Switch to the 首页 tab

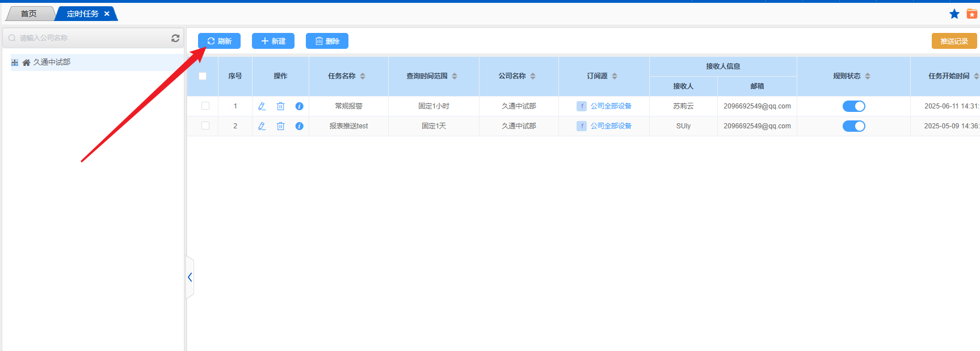[28, 14]
